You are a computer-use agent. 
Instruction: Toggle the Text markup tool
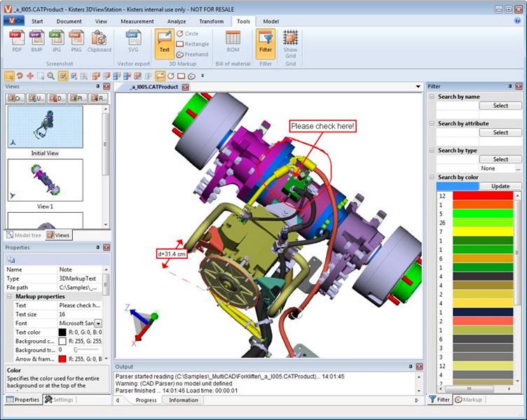point(165,43)
